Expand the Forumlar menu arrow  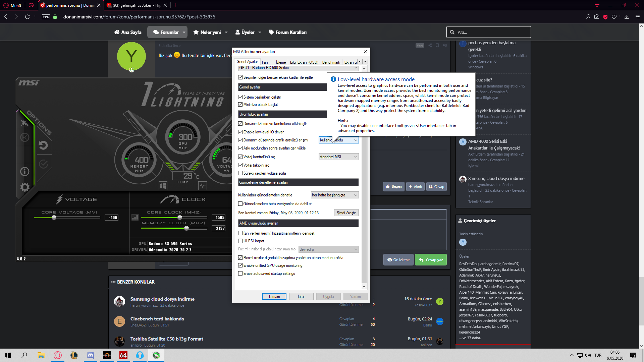coord(184,33)
